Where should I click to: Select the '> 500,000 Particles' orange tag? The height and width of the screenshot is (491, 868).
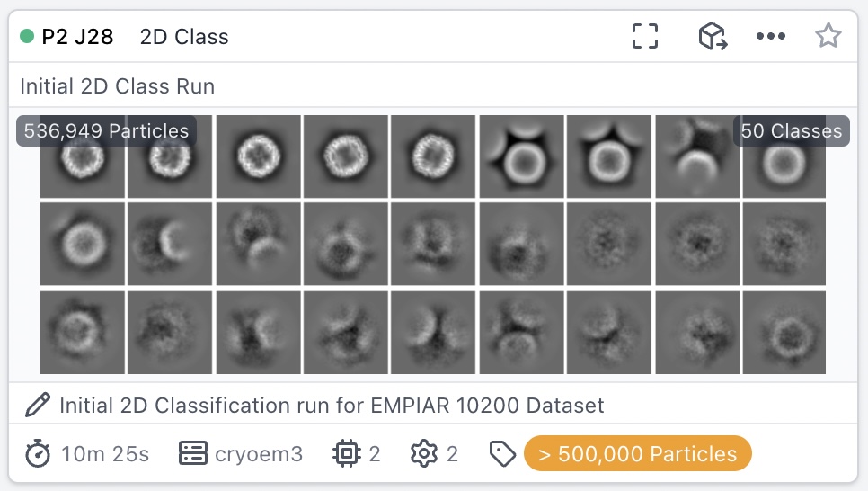[637, 454]
